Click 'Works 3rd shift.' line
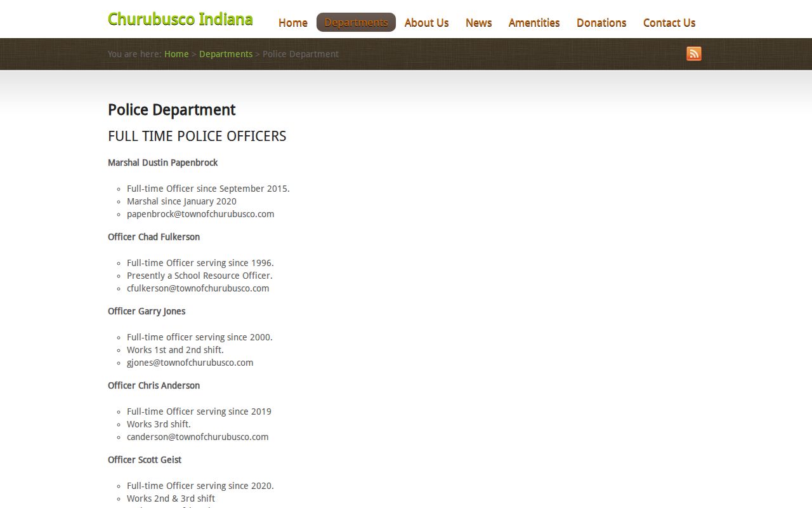 (x=159, y=424)
